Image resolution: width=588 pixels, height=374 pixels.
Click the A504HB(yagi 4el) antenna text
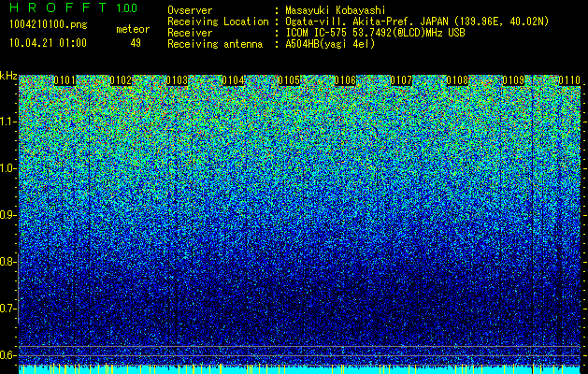click(330, 44)
